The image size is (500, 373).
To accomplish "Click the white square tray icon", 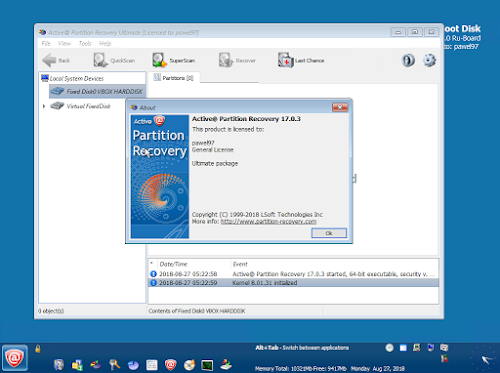I will click(x=403, y=348).
